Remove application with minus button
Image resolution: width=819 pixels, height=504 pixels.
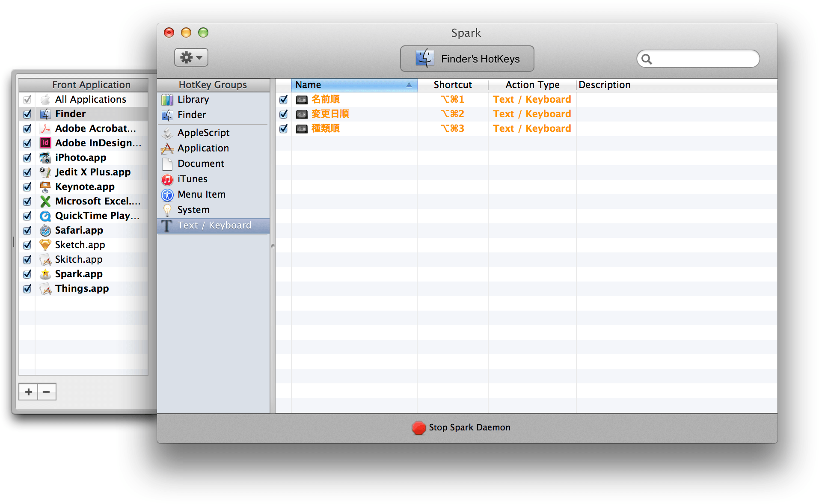[x=47, y=392]
